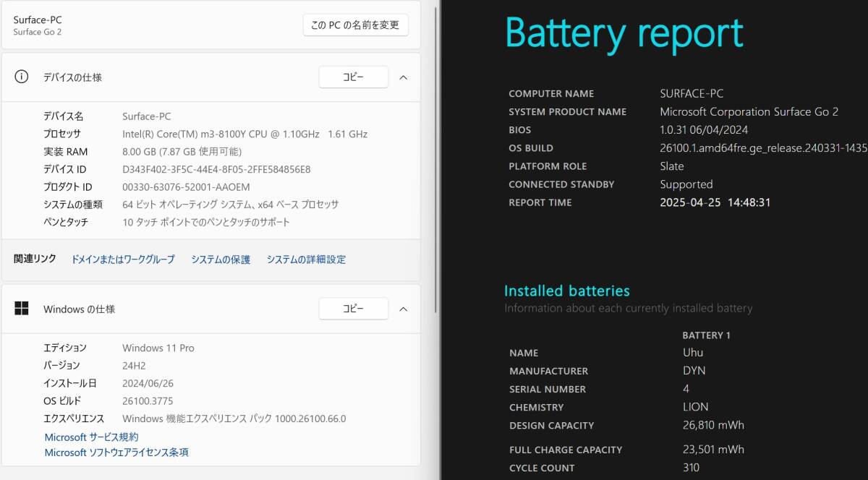Select the processor value Intel Core m3-8100Y
868x480 pixels.
245,134
